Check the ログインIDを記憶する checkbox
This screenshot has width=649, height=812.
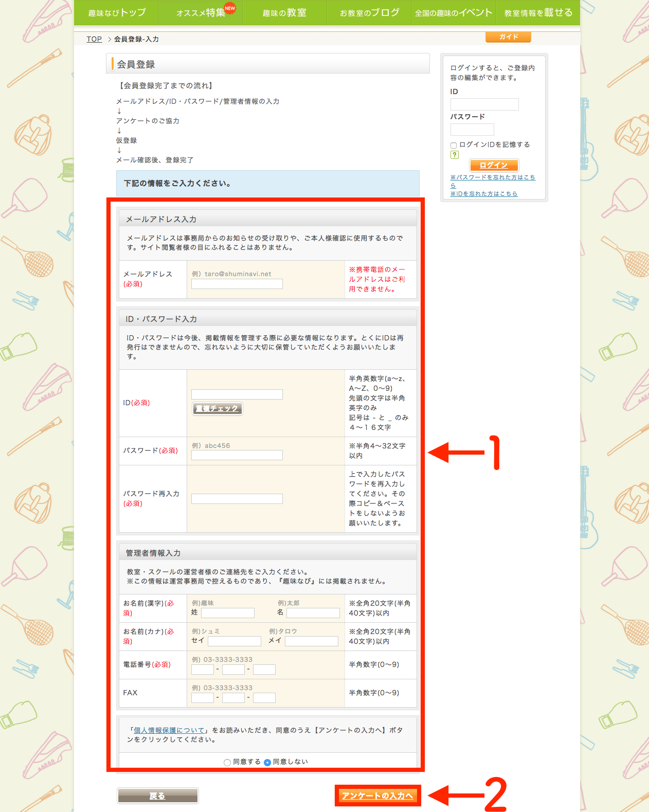[x=454, y=146]
